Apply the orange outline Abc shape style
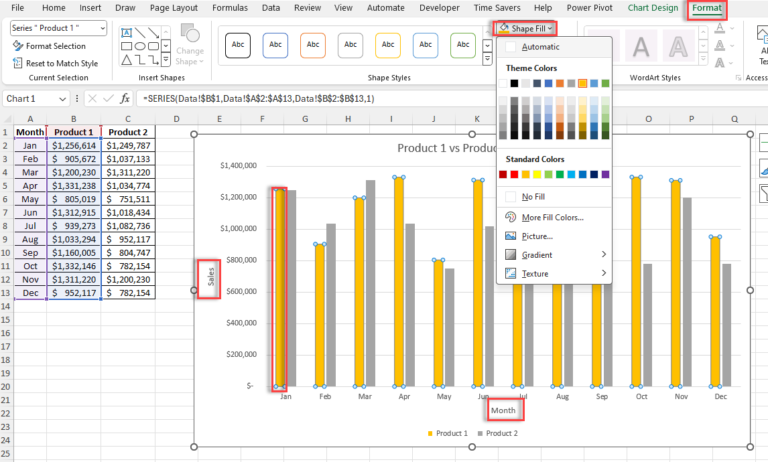The image size is (768, 462). tap(313, 45)
